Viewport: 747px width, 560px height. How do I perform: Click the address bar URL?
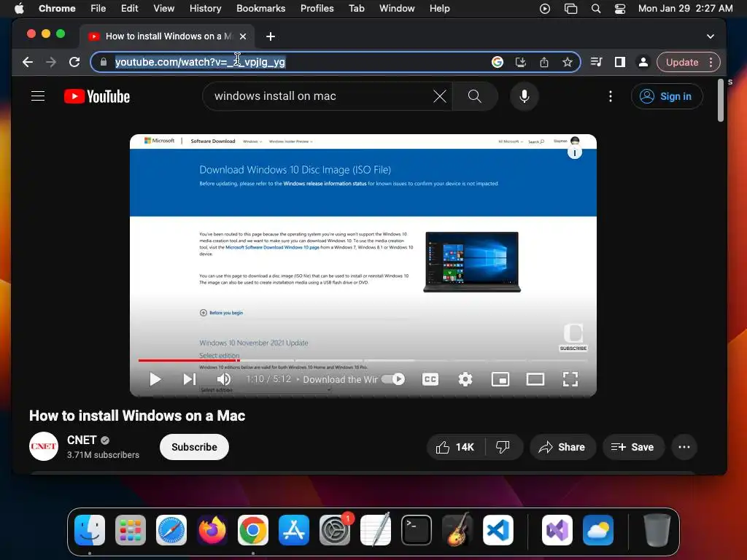click(x=200, y=62)
